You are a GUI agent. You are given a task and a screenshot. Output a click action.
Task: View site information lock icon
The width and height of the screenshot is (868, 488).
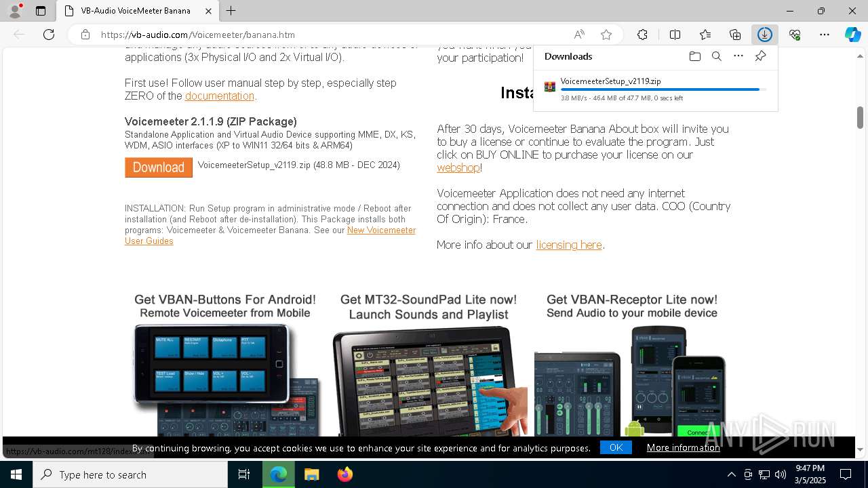85,35
